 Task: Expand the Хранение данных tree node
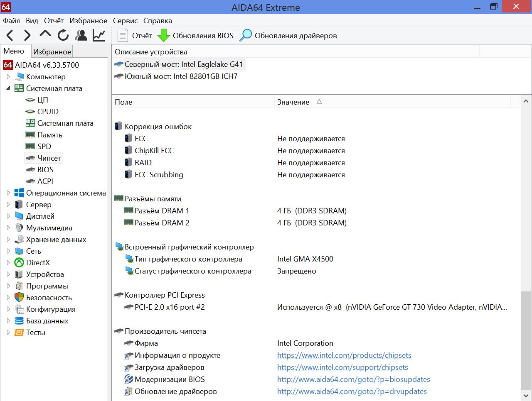pos(8,240)
